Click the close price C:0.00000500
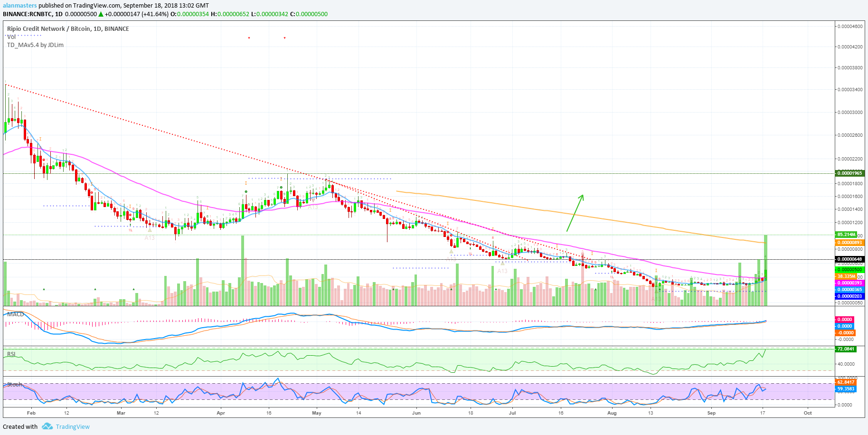Image resolution: width=868 pixels, height=435 pixels. [x=309, y=14]
